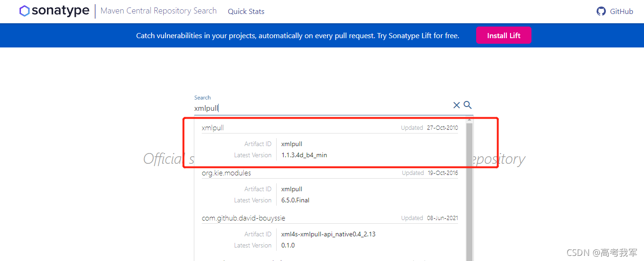Click version 6.5.0.Final text
The image size is (644, 261).
[x=295, y=200]
